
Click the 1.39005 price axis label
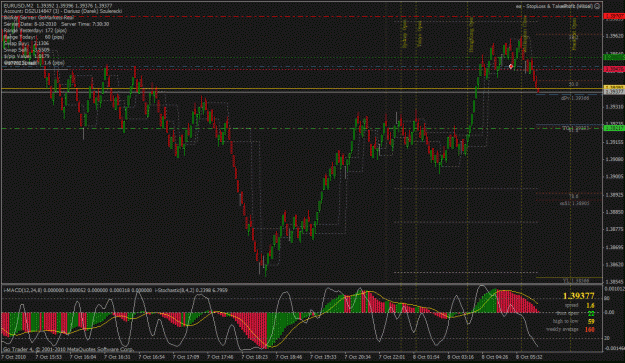[x=615, y=177]
